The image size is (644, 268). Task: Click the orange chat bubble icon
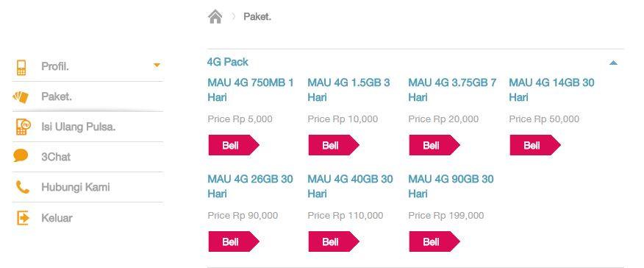pyautogui.click(x=21, y=156)
